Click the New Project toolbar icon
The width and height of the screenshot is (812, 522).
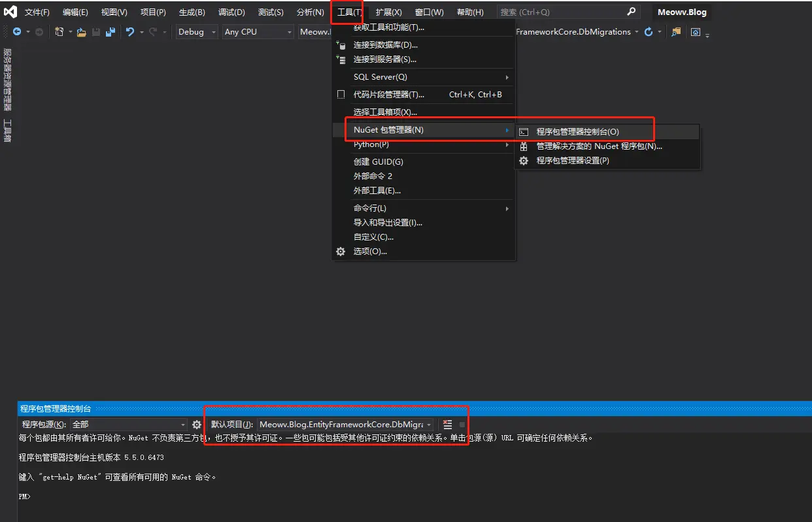pyautogui.click(x=59, y=32)
